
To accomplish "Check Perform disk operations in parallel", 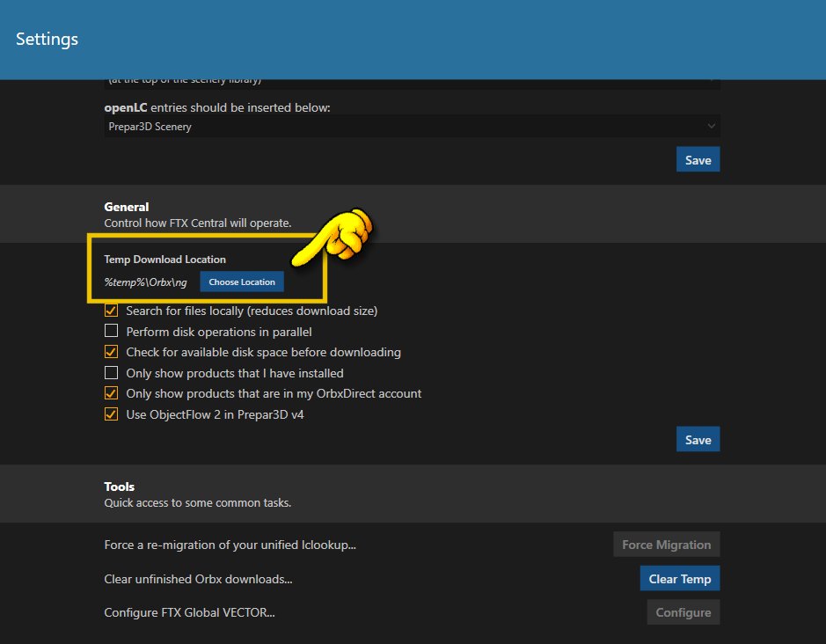I will 111,331.
